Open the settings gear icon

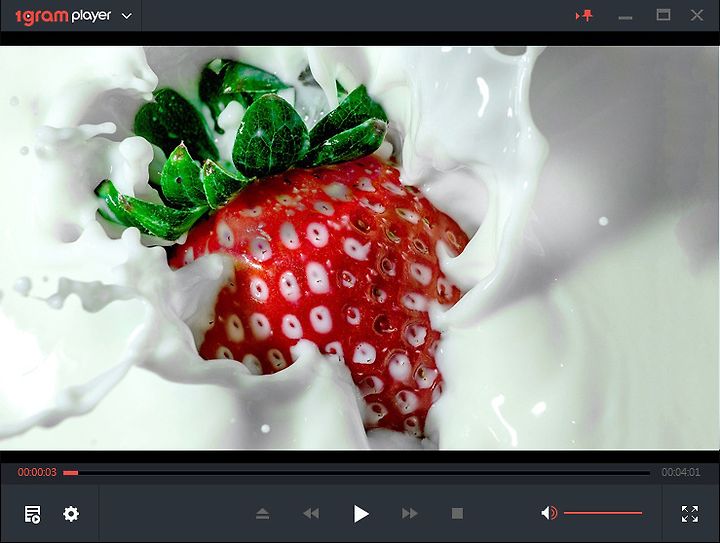pos(71,514)
